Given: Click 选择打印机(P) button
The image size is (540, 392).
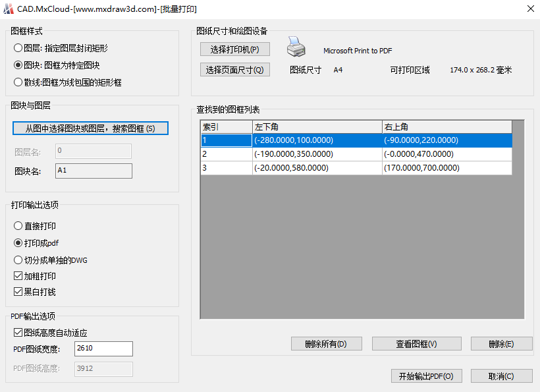Looking at the screenshot, I should 235,49.
